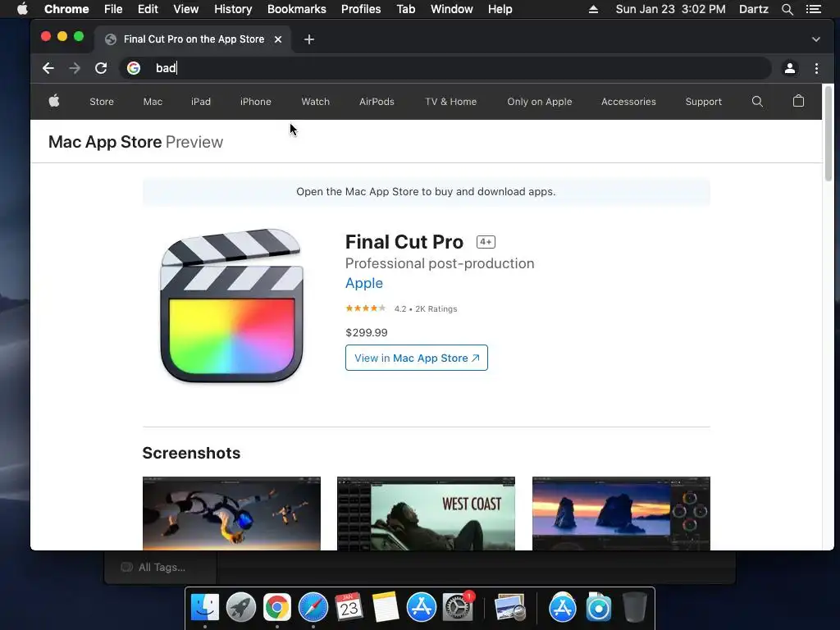
Task: Click the $299.99 price text
Action: coord(367,333)
